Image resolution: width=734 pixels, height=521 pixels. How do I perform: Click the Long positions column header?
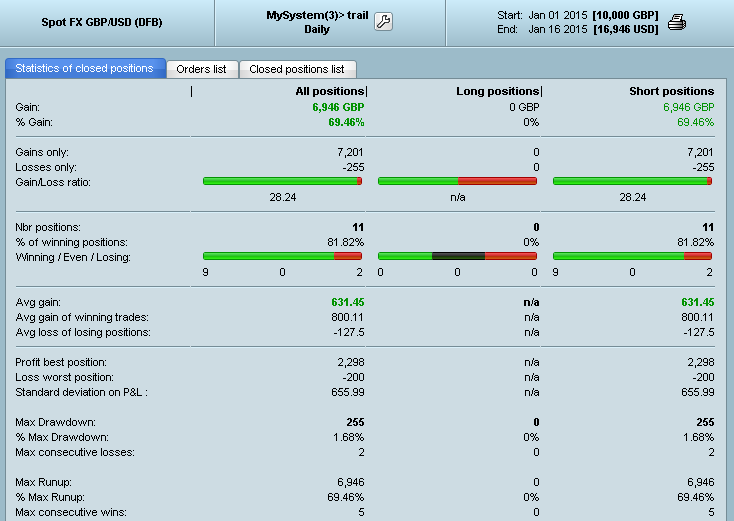[498, 91]
